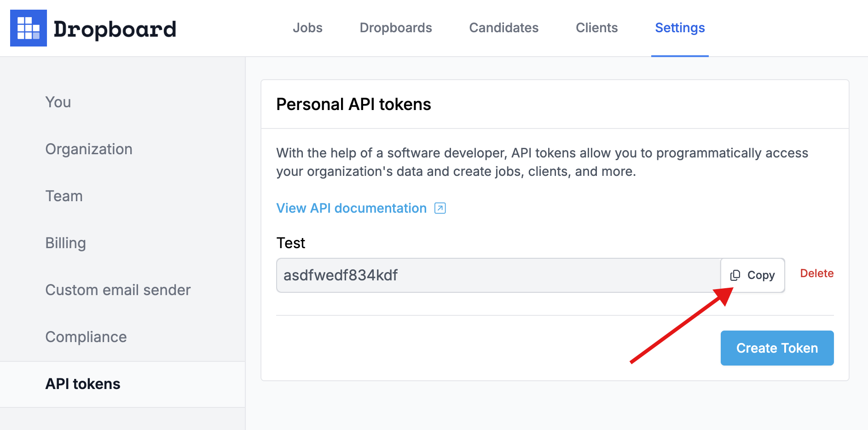Open Custom email sender settings

point(118,290)
